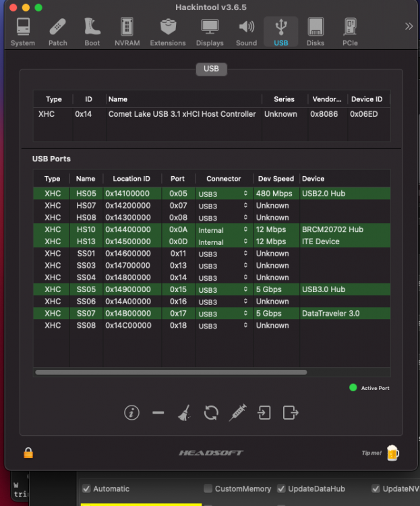Click the minus remove-port icon
The height and width of the screenshot is (506, 420).
click(x=158, y=413)
